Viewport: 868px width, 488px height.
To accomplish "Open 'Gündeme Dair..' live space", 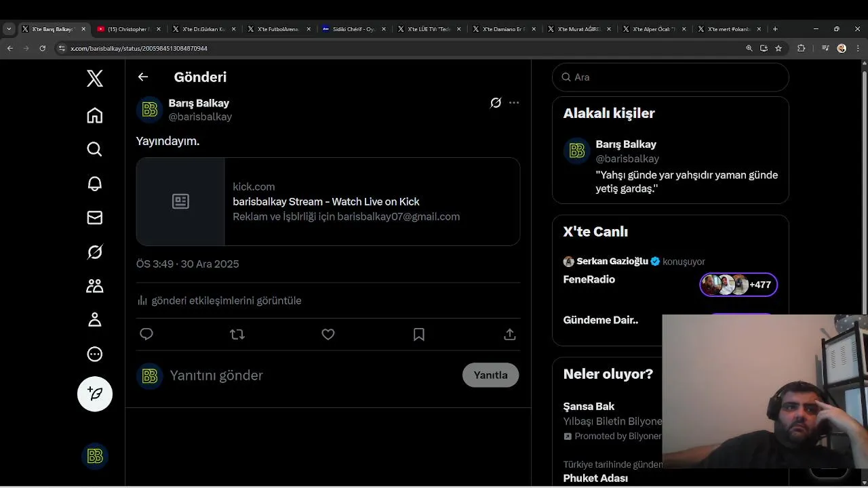I will (x=601, y=320).
